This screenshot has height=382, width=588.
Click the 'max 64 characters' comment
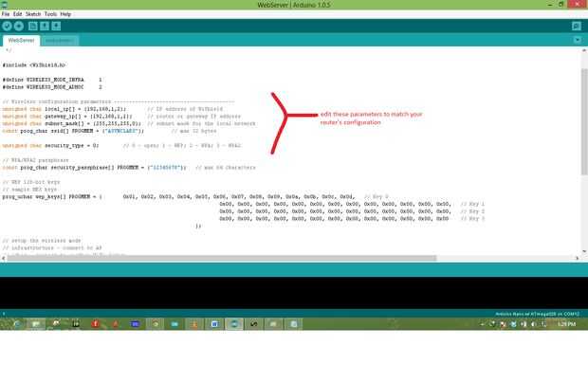[x=226, y=168]
